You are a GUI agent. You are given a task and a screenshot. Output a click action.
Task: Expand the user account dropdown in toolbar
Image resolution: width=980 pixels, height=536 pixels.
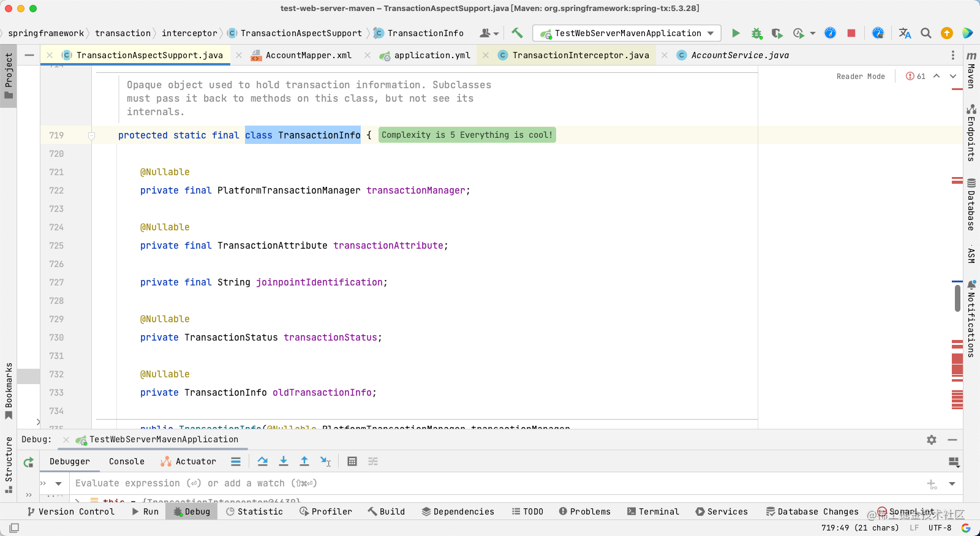pos(489,33)
